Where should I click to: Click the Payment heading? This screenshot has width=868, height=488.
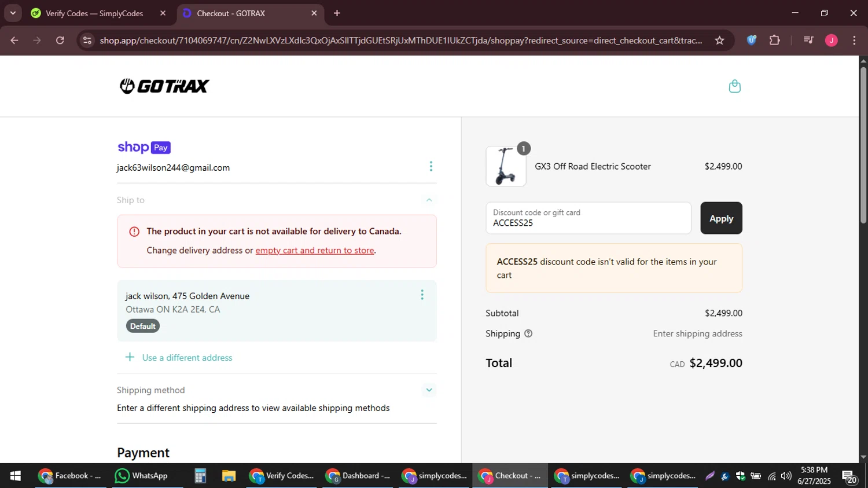pos(143,453)
